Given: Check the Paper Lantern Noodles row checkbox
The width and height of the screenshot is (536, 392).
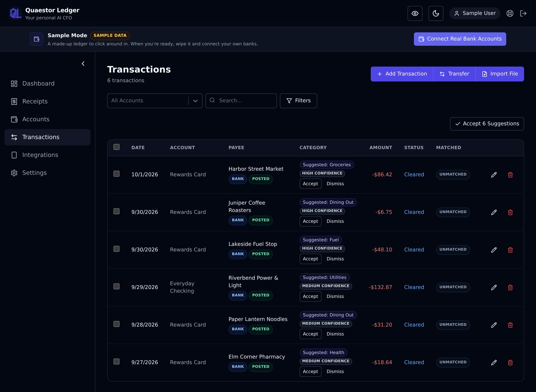Looking at the screenshot, I should coord(116,324).
